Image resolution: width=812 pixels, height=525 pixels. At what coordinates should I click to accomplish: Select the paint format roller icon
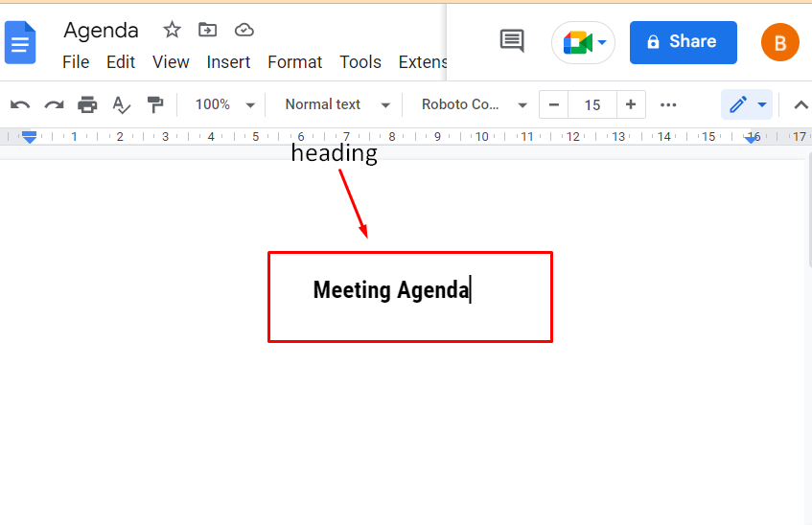coord(154,104)
